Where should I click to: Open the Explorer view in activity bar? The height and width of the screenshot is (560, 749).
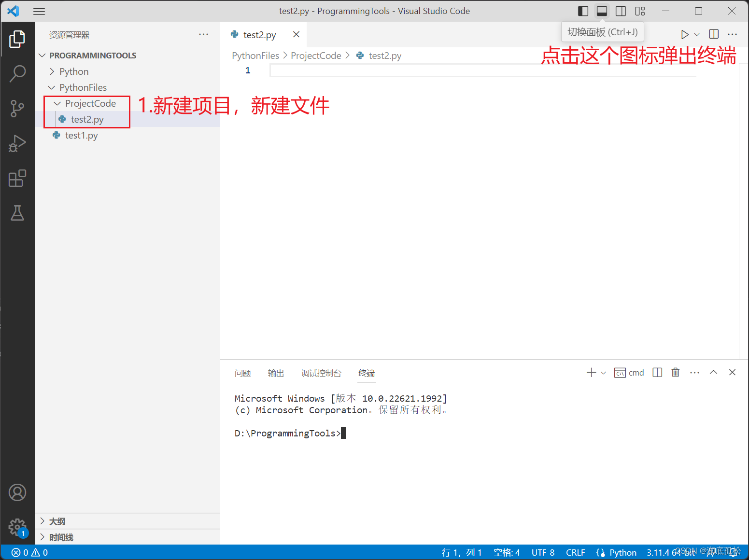[x=17, y=39]
